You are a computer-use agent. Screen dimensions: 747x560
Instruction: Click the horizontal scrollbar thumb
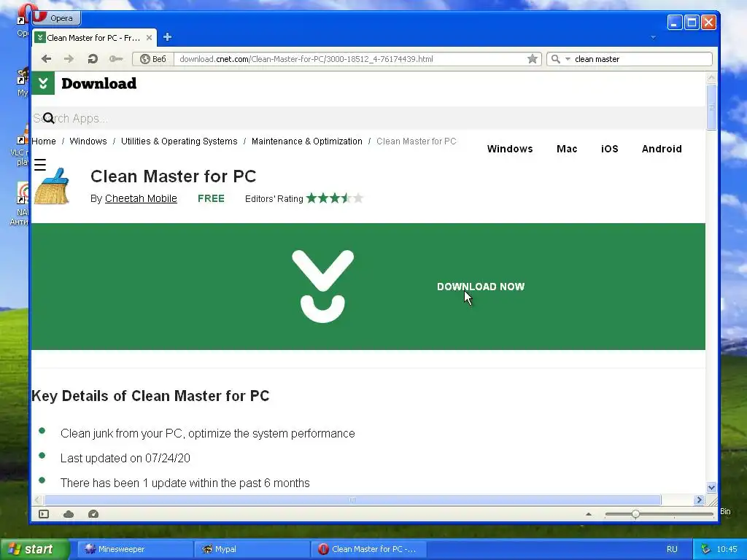(352, 500)
